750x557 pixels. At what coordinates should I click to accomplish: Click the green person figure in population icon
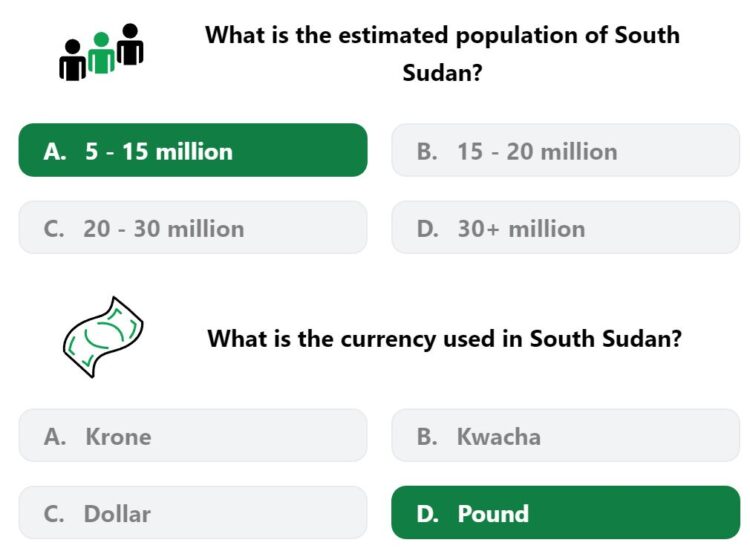(101, 53)
